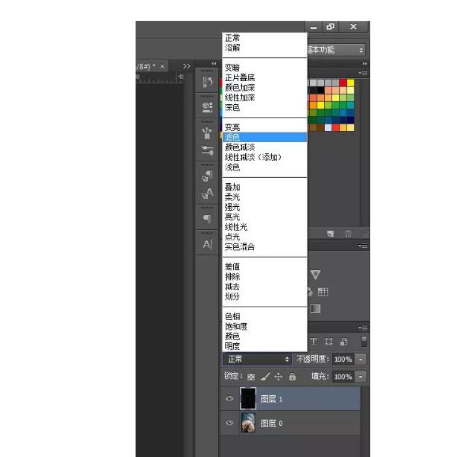Viewport: 476px width, 457px height.
Task: Choose 线性光 blend mode
Action: point(236,227)
